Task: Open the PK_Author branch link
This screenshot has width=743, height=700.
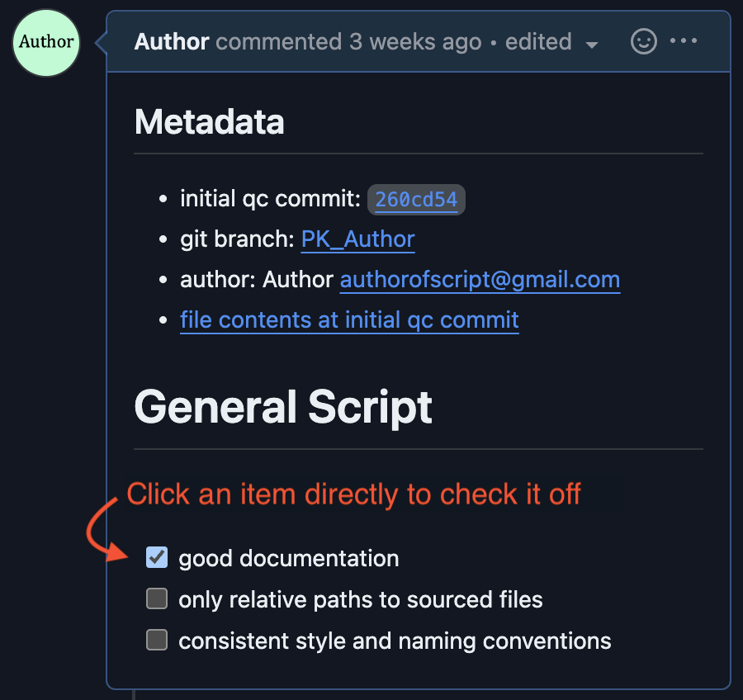Action: pyautogui.click(x=357, y=239)
